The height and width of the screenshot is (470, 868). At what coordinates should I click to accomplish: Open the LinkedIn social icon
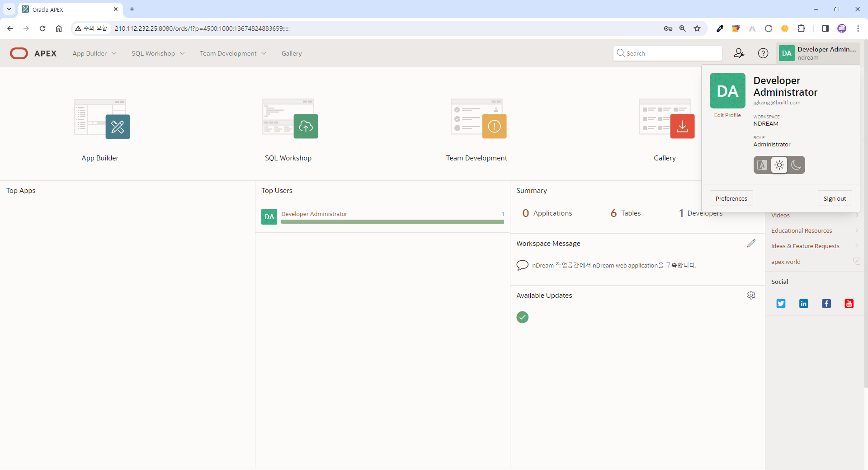(803, 304)
